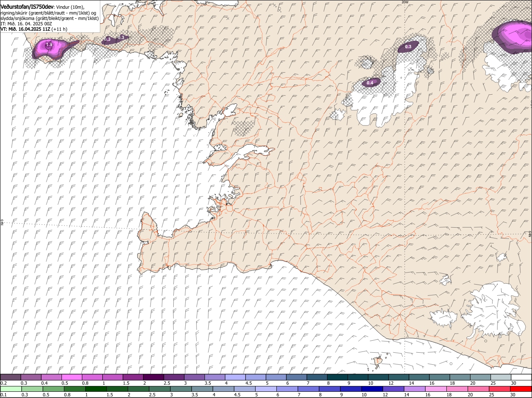The width and height of the screenshot is (532, 398).
Task: Click the rain scale swatch between 6 and 7
Action: point(286,389)
